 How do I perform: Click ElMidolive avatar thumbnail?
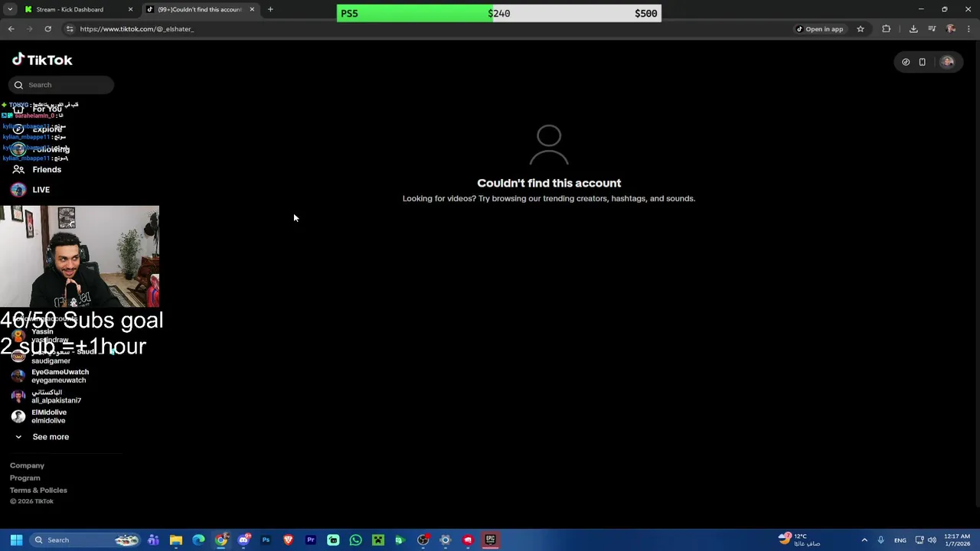[18, 416]
